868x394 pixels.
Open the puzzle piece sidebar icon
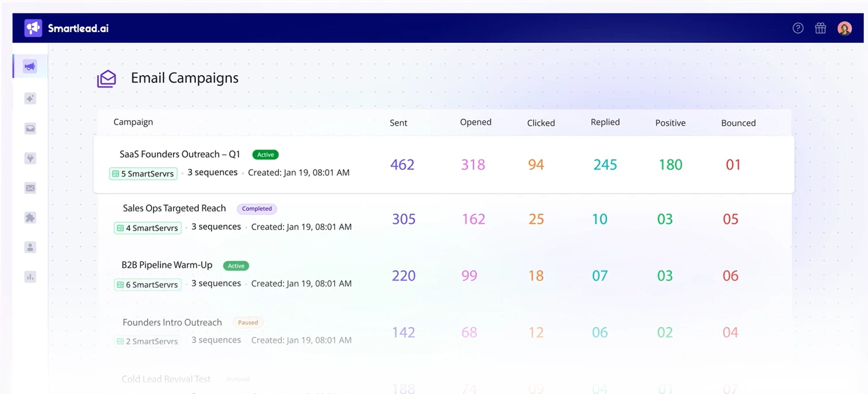pyautogui.click(x=30, y=217)
